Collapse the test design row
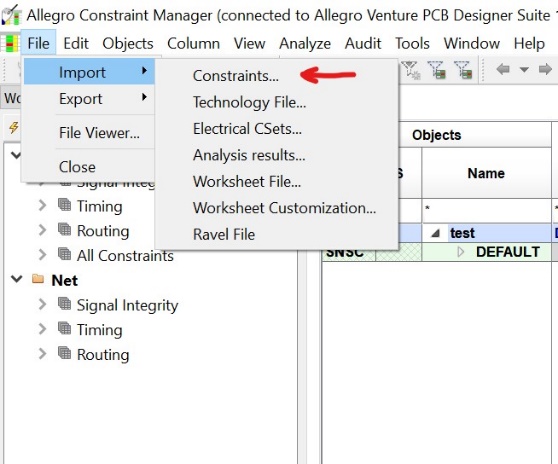Screen dimensions: 558x464 point(436,233)
